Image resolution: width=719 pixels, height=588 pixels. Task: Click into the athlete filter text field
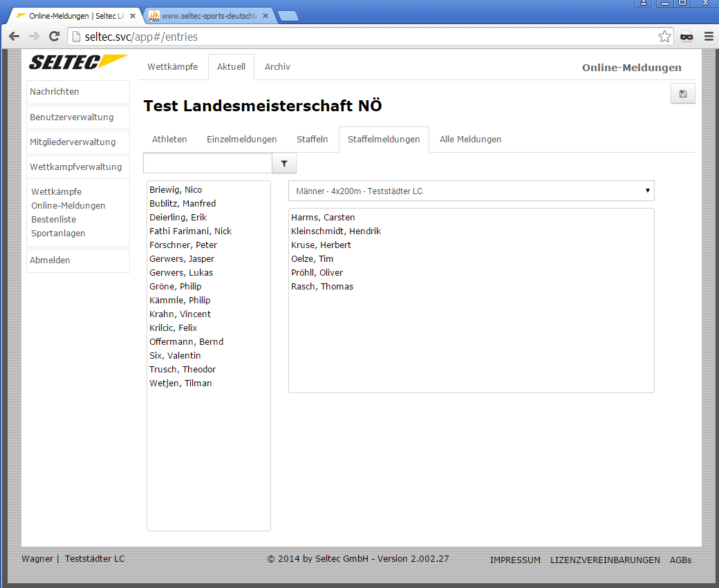tap(207, 164)
